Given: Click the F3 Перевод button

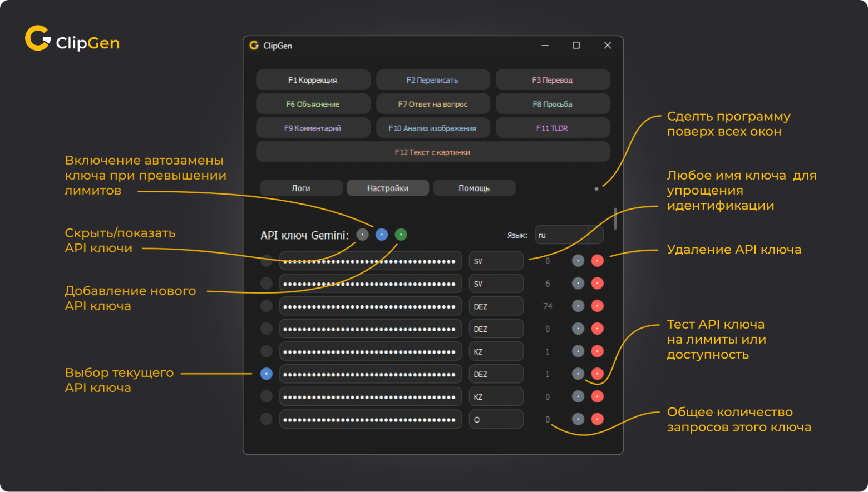Looking at the screenshot, I should pyautogui.click(x=553, y=80).
